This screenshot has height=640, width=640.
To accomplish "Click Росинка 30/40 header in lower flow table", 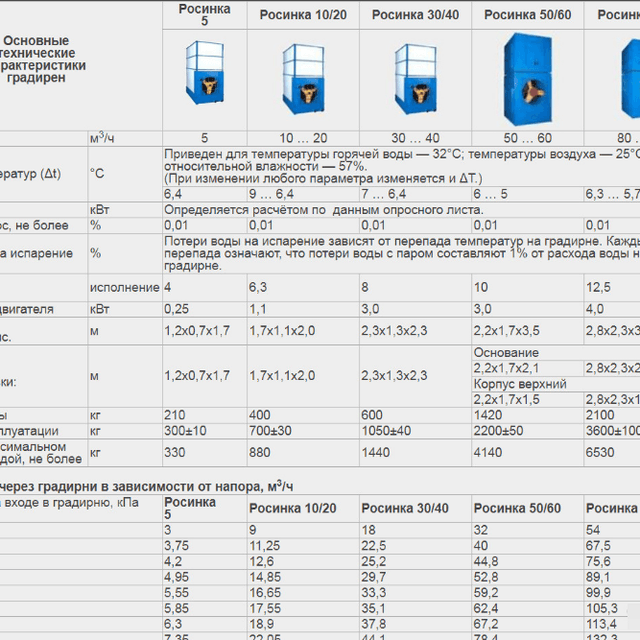I will 403,509.
